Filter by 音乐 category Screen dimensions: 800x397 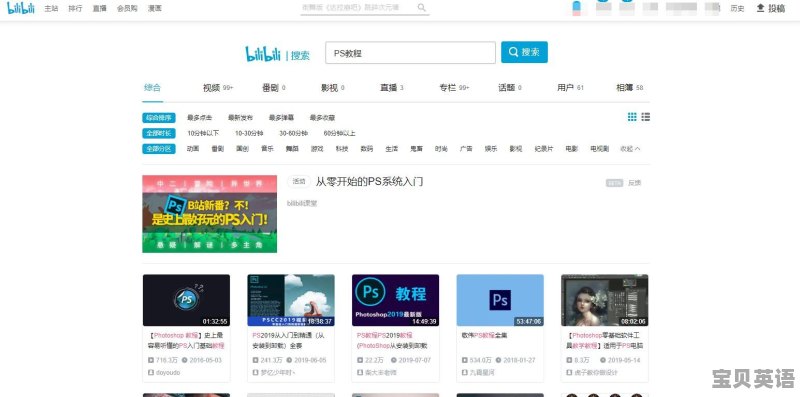point(267,149)
